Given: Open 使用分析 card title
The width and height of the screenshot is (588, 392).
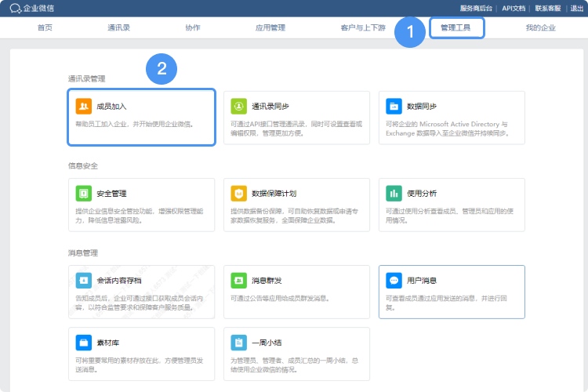Looking at the screenshot, I should (x=422, y=194).
